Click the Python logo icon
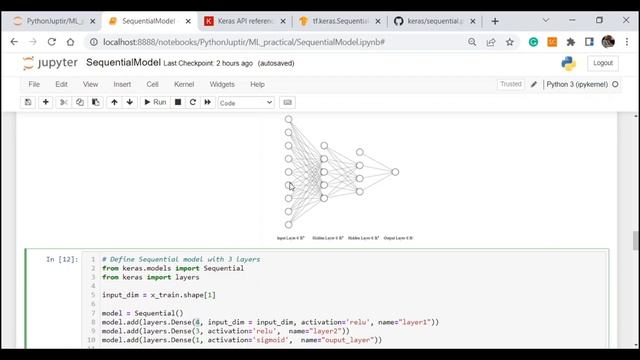The height and width of the screenshot is (360, 640). point(568,63)
